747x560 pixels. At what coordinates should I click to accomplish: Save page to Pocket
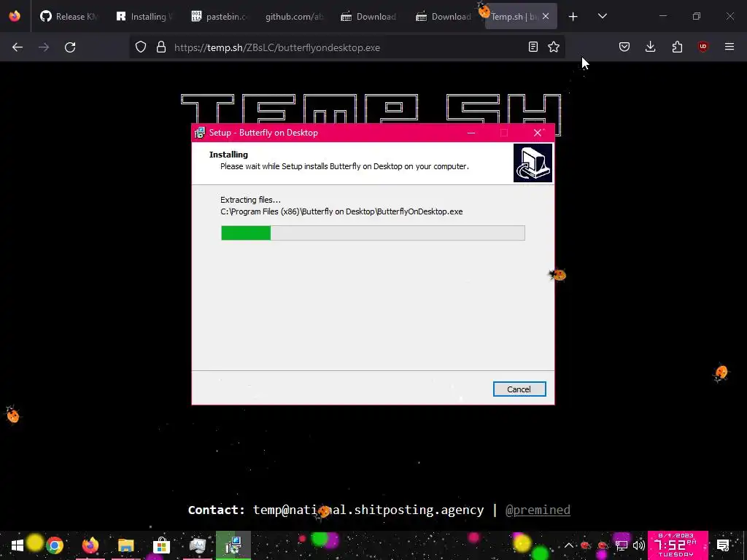pyautogui.click(x=624, y=47)
